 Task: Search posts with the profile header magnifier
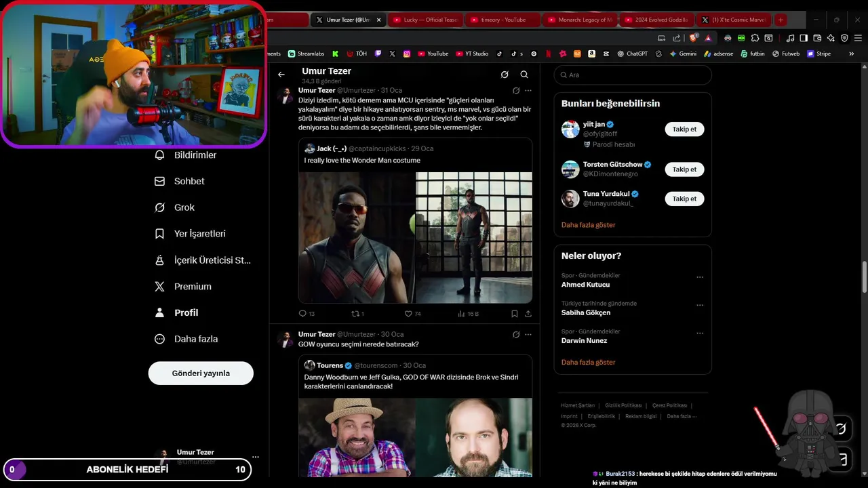524,75
